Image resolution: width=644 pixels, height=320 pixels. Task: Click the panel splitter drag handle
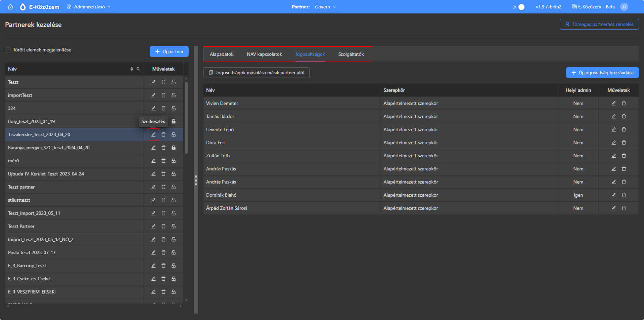click(196, 180)
